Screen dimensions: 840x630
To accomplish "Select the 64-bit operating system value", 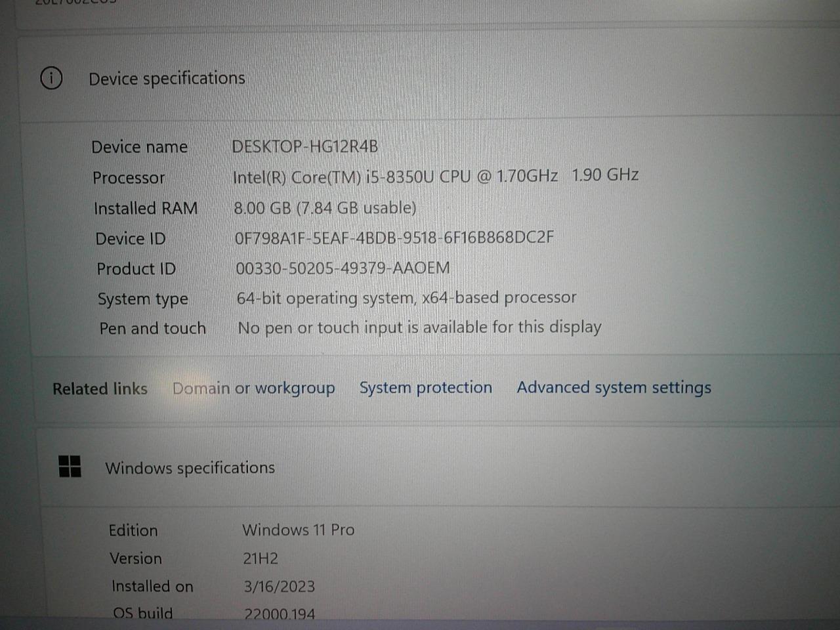I will (406, 298).
